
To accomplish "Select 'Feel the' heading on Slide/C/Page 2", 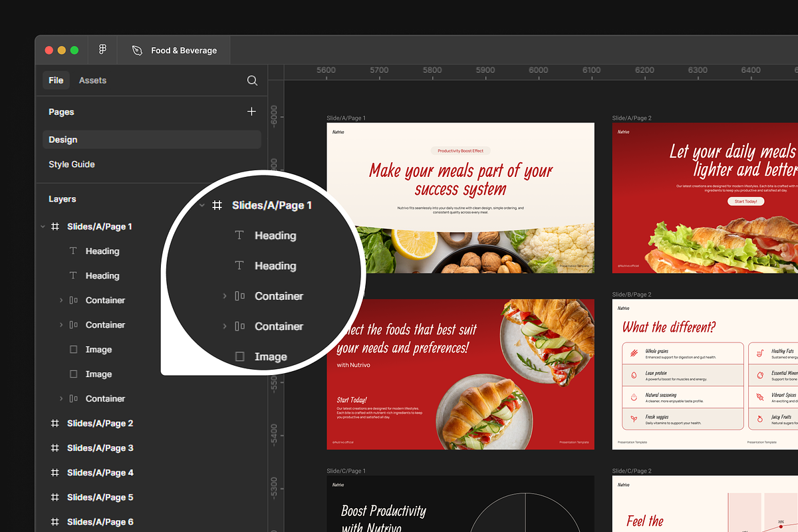I will coord(645,521).
